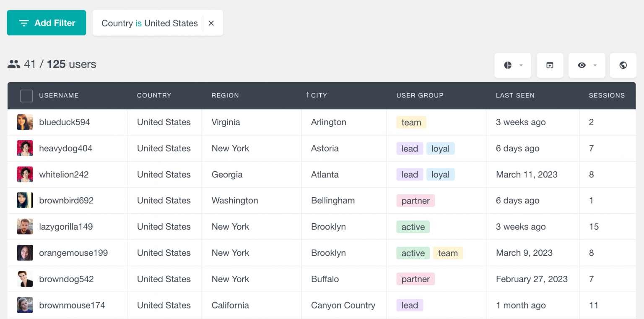Click the globe map view icon
Viewport: 644px width, 319px height.
[623, 65]
